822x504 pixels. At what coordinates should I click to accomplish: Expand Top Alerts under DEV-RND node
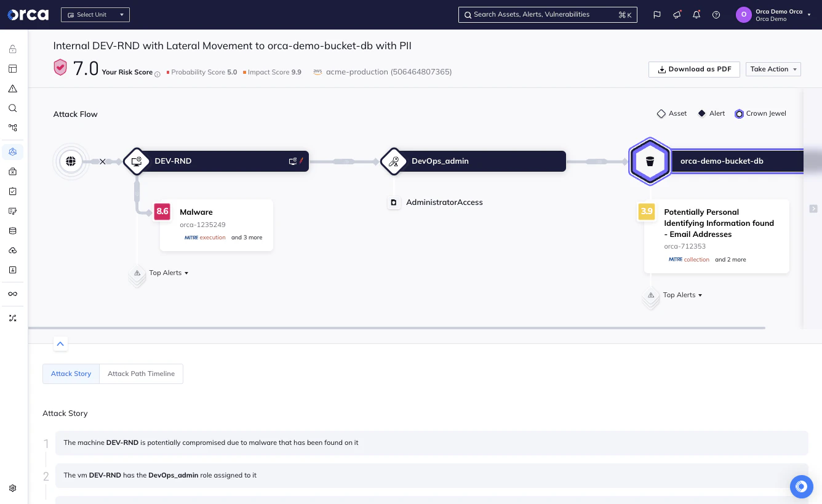168,272
